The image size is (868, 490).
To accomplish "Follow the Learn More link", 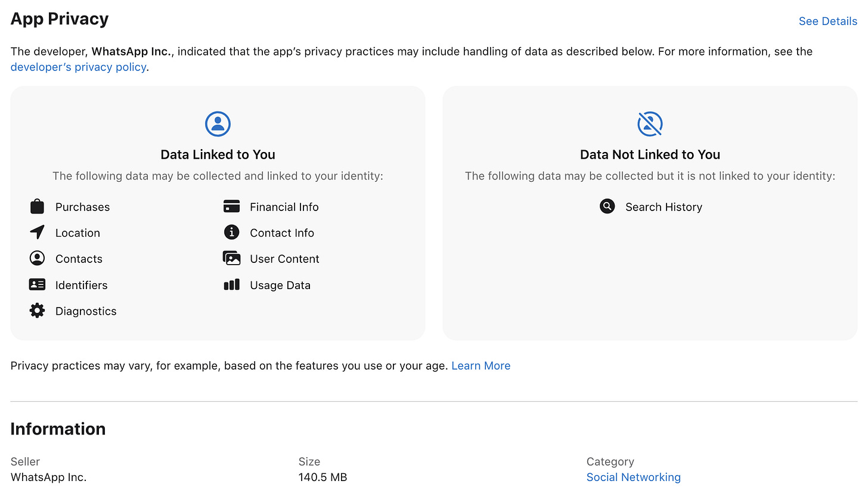I will [x=480, y=365].
